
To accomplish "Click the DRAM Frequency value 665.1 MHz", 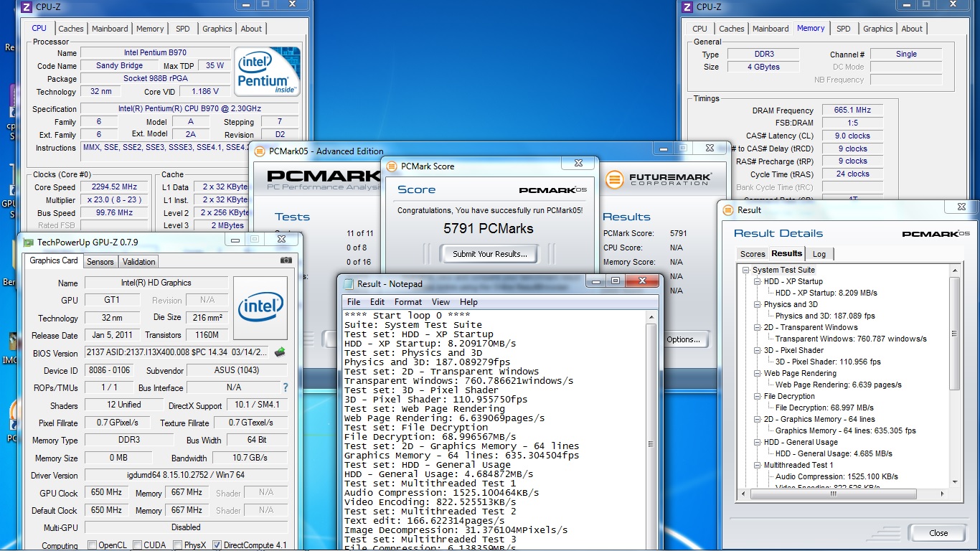I will coord(852,110).
